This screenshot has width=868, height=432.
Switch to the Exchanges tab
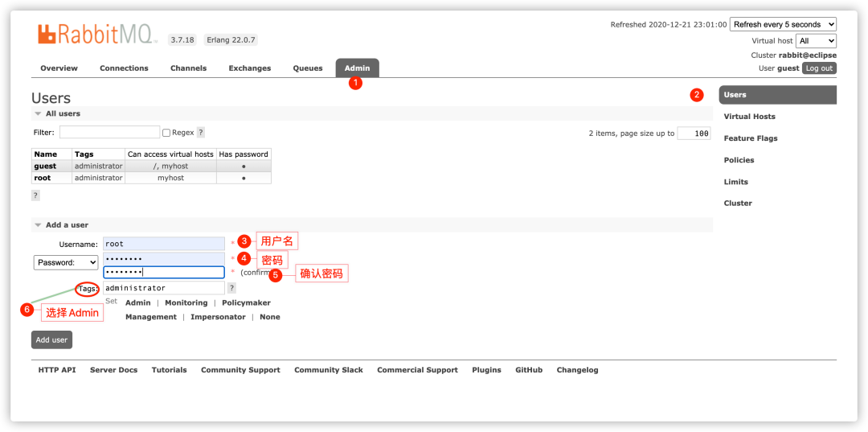click(x=250, y=68)
